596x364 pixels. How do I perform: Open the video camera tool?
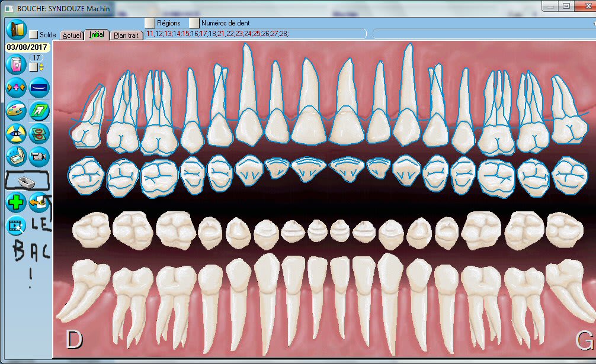point(40,157)
